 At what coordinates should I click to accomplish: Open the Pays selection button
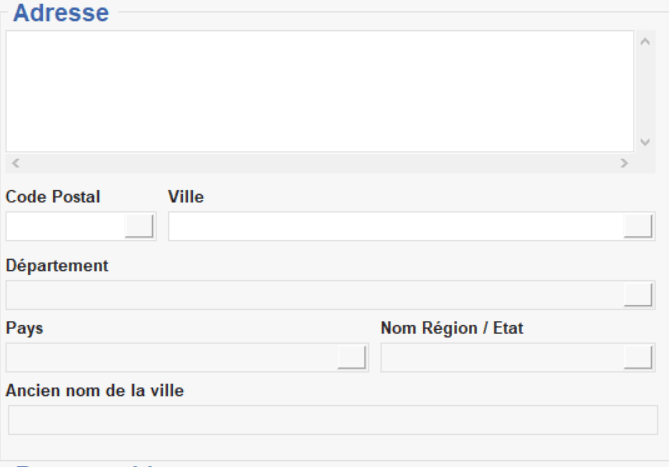(352, 357)
